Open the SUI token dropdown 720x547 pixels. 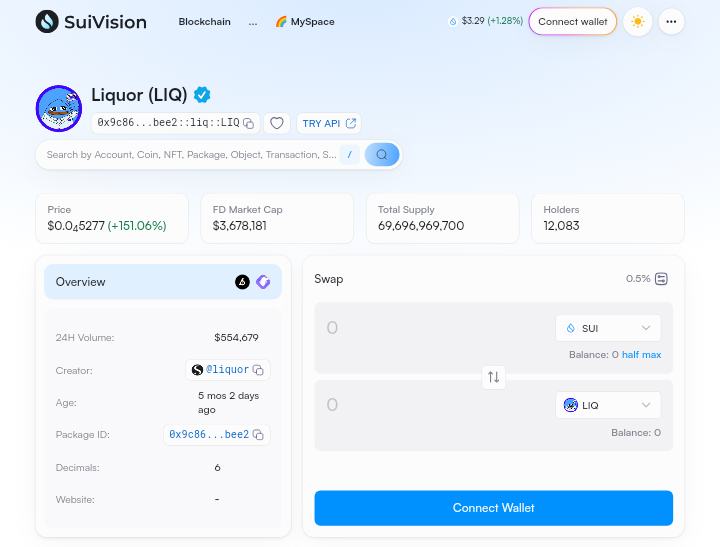608,328
